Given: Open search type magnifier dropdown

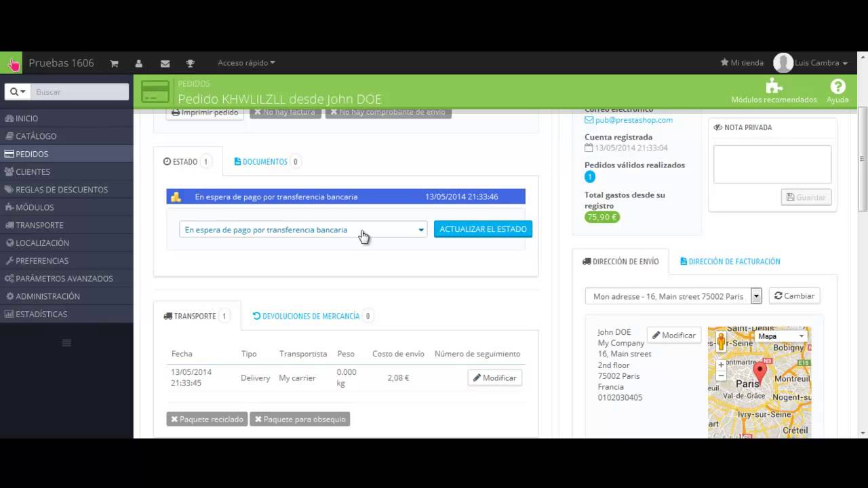Looking at the screenshot, I should coord(18,91).
